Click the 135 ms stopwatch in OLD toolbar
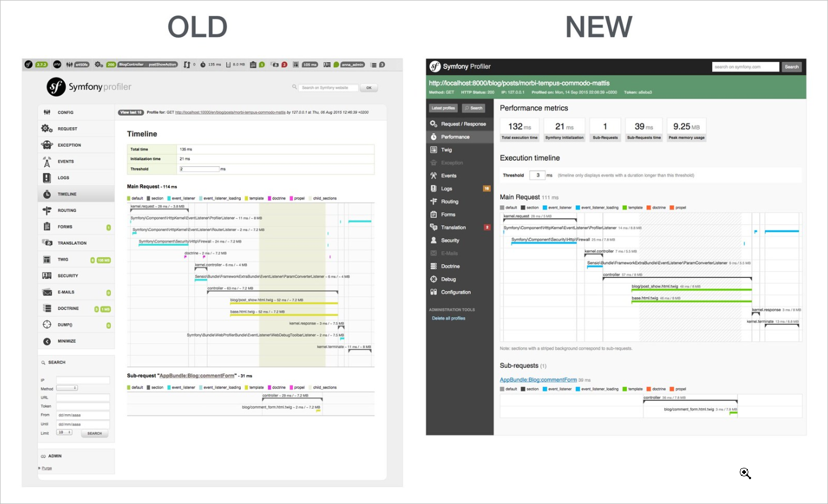 click(x=211, y=64)
